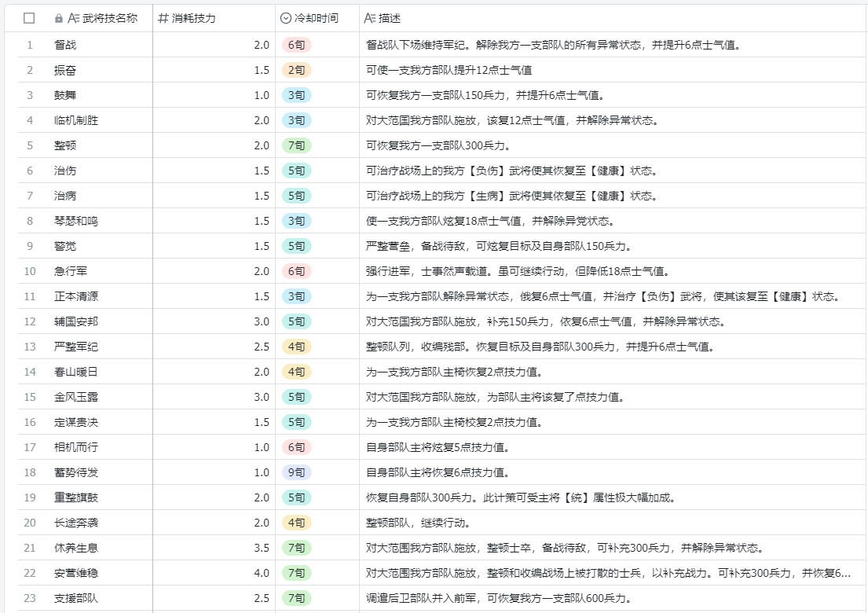The image size is (868, 613).
Task: Click the text-type icon of 武将技名称 column
Action: pyautogui.click(x=74, y=18)
